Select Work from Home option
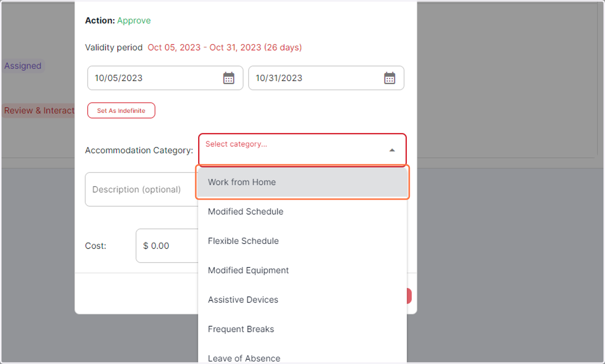Viewport: 605px width, 364px height. coord(302,182)
